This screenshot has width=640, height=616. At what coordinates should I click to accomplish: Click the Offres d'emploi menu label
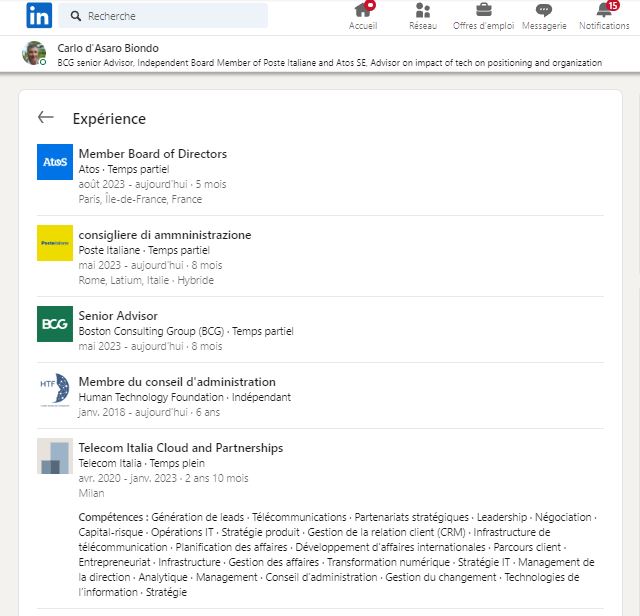click(x=484, y=26)
